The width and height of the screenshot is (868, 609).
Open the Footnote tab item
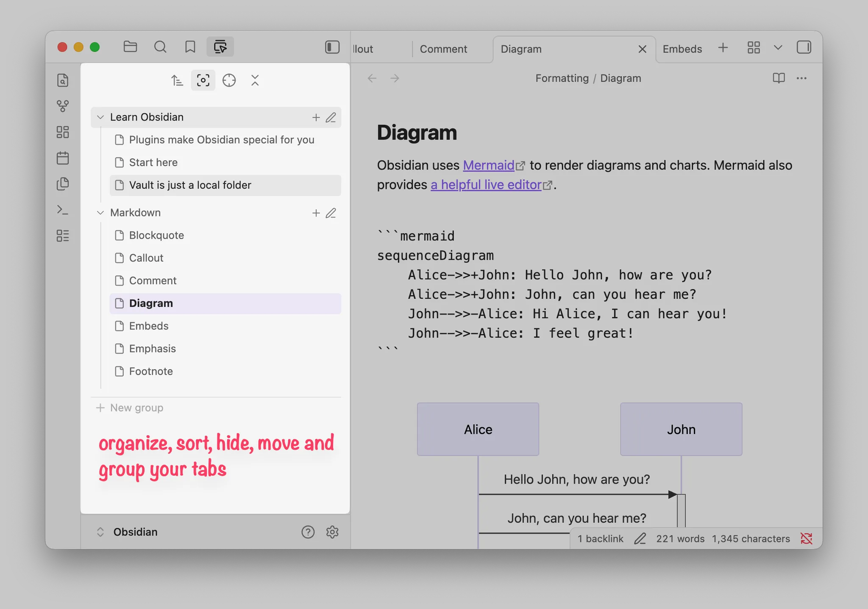225,371
